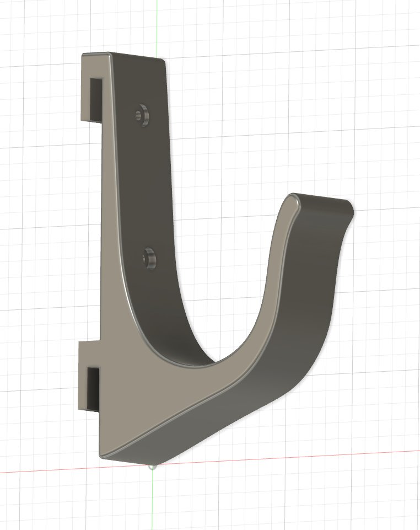
Task: Select the lower screw hole on the bracket
Action: coord(150,258)
